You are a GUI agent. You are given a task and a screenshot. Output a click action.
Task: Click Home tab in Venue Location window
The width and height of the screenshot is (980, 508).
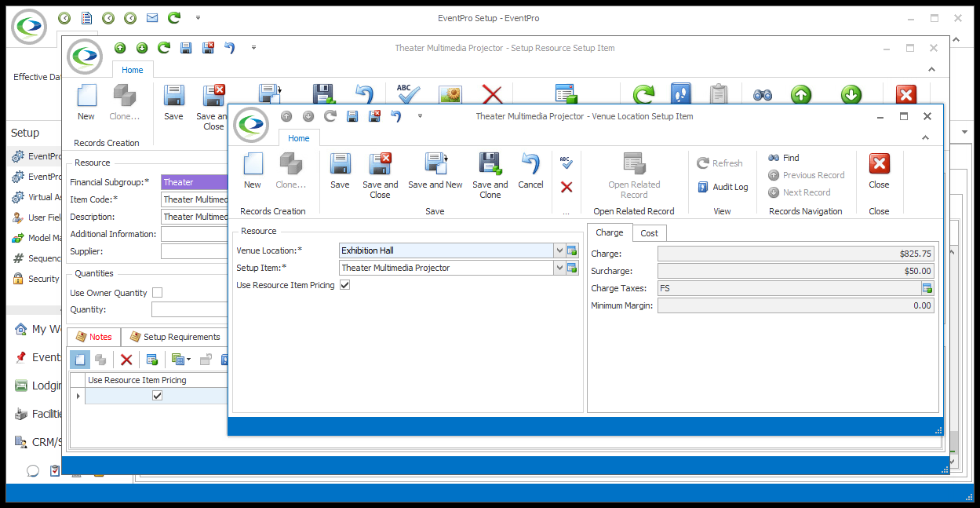click(299, 138)
